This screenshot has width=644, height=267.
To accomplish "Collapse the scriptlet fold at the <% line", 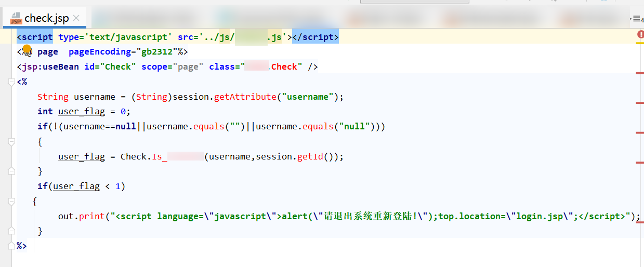I will pos(11,82).
